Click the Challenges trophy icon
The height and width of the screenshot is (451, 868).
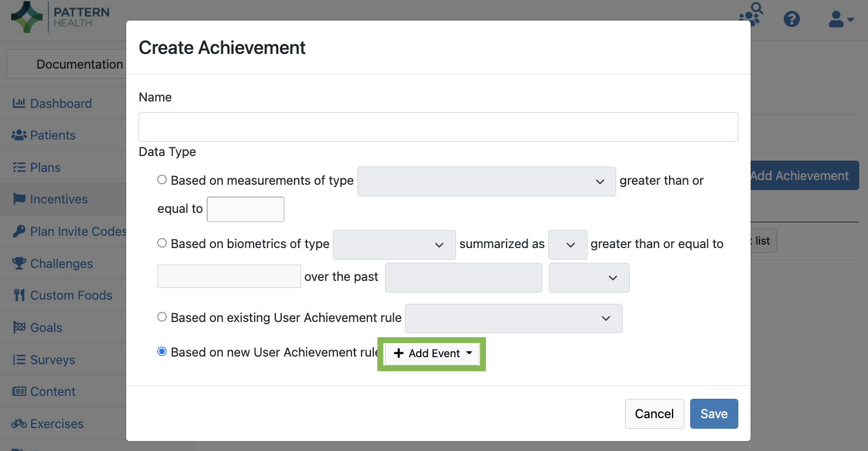tap(19, 263)
